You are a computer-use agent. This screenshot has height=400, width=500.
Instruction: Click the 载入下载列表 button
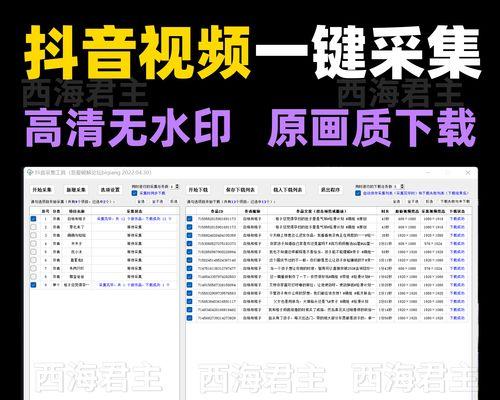tap(287, 190)
